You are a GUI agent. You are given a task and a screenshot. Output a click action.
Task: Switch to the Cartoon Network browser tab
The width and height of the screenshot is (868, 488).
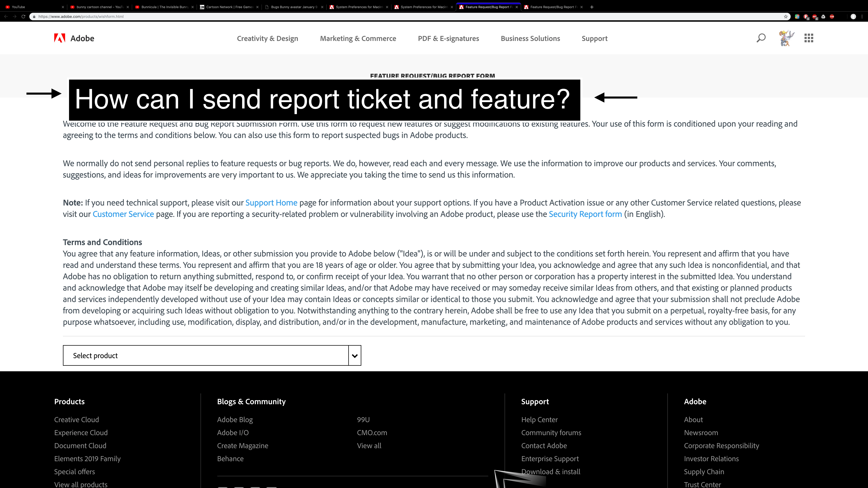coord(229,7)
